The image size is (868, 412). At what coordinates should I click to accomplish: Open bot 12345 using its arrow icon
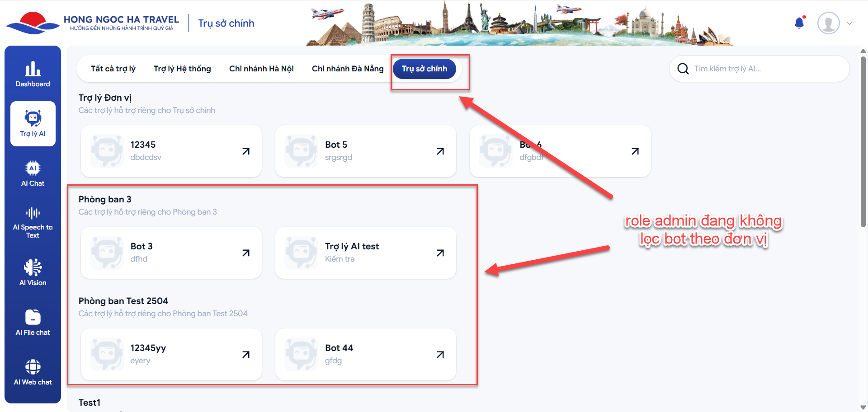[245, 151]
